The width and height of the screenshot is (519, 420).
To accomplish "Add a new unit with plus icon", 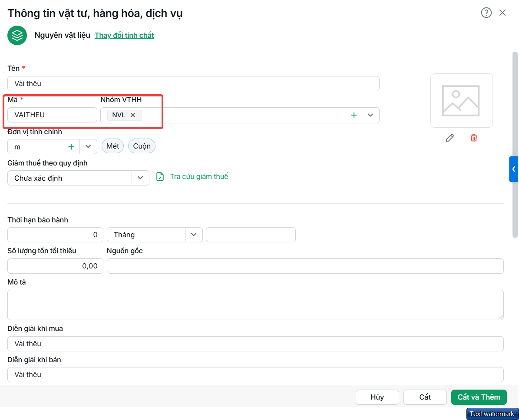I will click(x=71, y=147).
